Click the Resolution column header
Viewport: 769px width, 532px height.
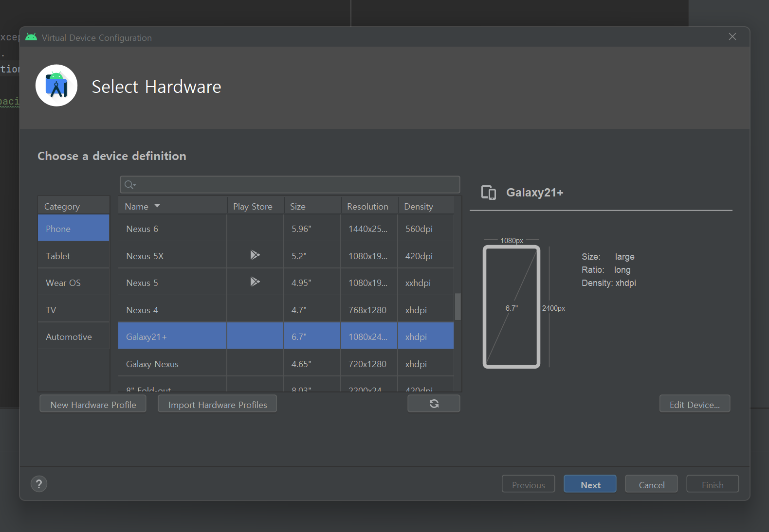(x=369, y=206)
